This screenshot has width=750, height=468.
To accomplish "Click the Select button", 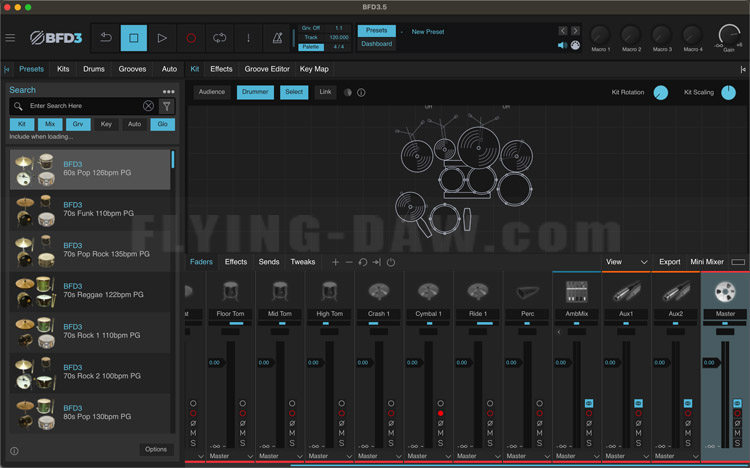I will 294,92.
